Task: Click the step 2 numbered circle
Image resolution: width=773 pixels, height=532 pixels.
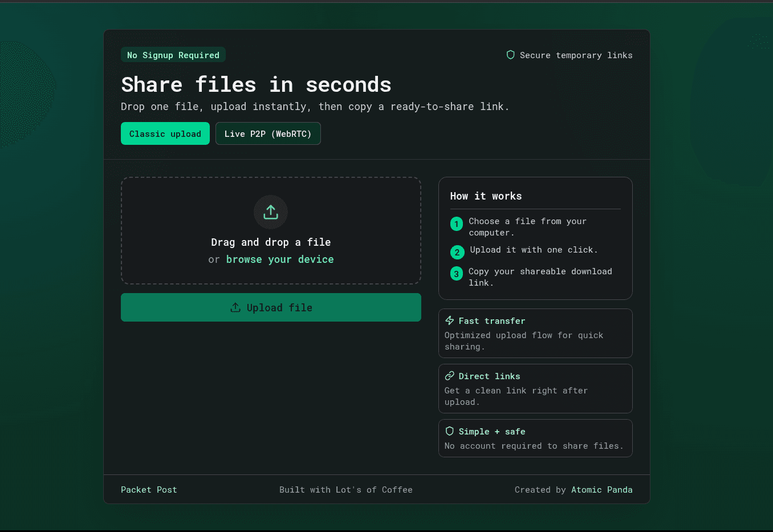Action: (x=457, y=252)
